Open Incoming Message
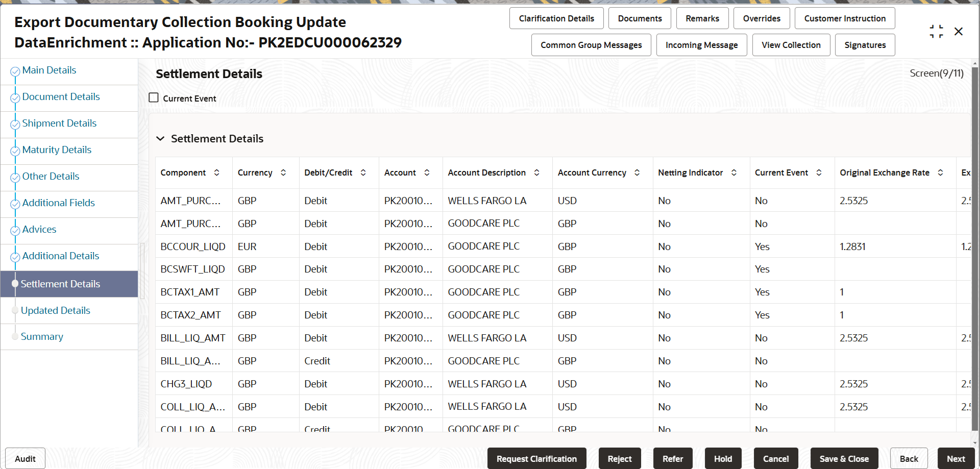The width and height of the screenshot is (980, 469). (701, 45)
